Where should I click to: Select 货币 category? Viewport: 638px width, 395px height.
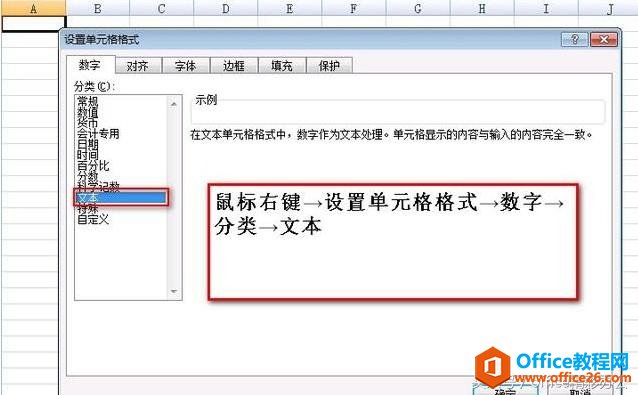coord(88,122)
